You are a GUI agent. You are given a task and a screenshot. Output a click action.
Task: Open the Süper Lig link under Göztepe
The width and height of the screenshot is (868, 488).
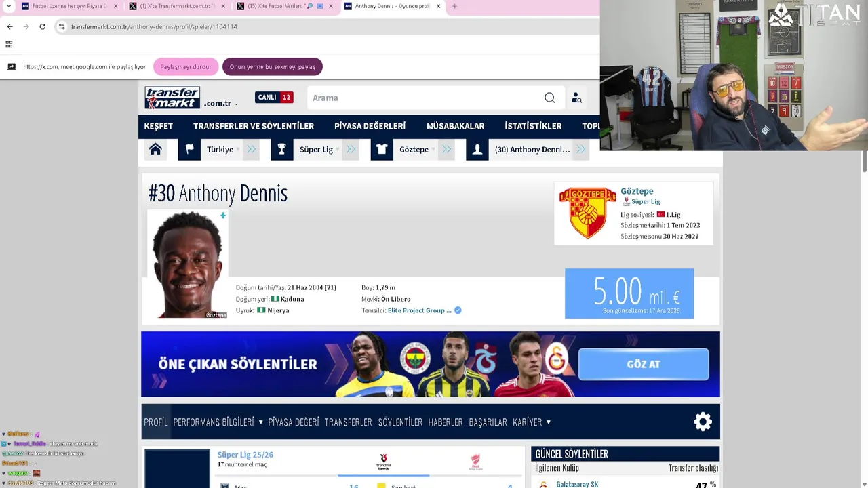[646, 201]
